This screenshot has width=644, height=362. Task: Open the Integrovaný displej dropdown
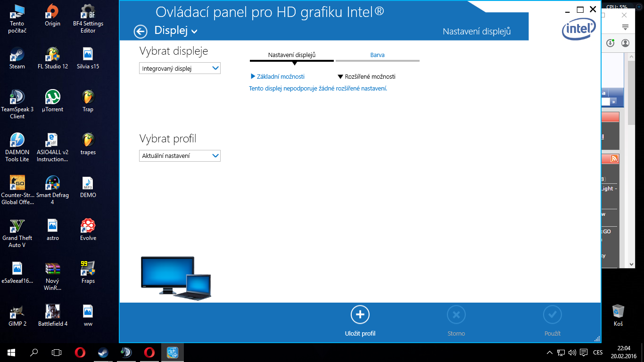coord(180,68)
